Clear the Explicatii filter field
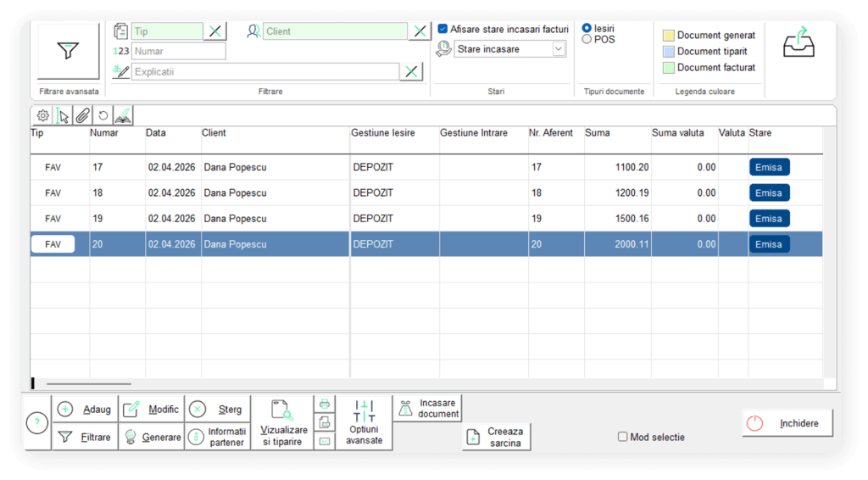868x480 pixels. pos(411,71)
